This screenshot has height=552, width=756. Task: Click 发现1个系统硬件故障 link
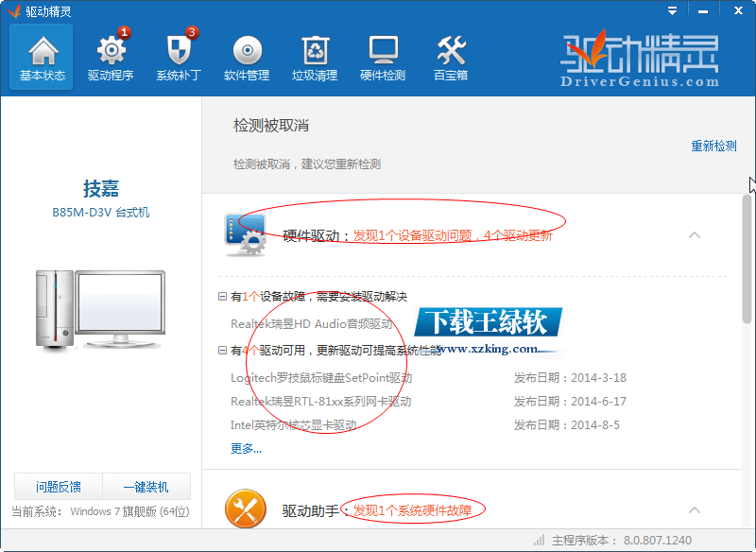pos(412,510)
